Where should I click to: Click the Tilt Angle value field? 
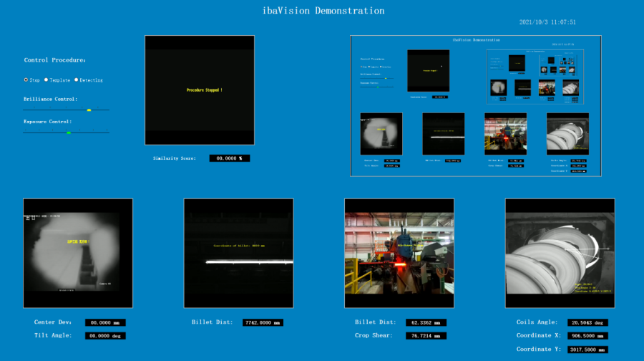[x=105, y=335]
